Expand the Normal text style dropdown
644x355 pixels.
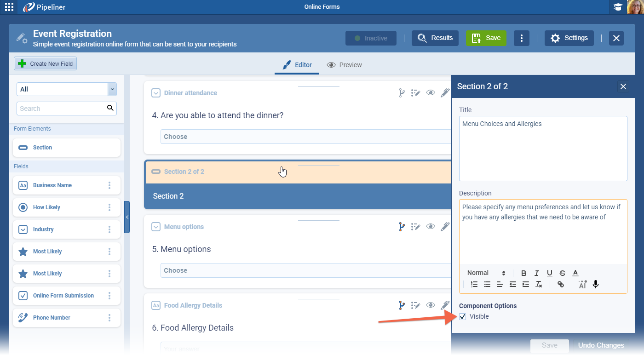(x=486, y=273)
